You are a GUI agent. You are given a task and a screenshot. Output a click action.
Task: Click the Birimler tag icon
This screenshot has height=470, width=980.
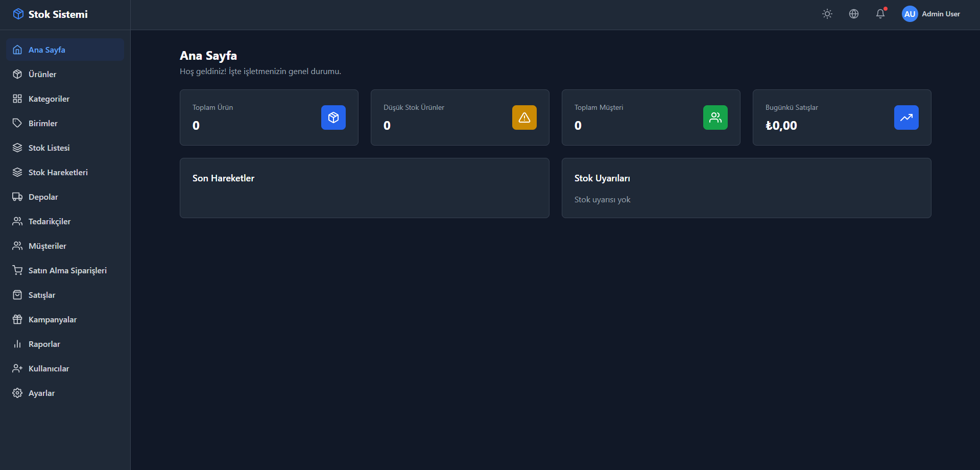tap(17, 123)
